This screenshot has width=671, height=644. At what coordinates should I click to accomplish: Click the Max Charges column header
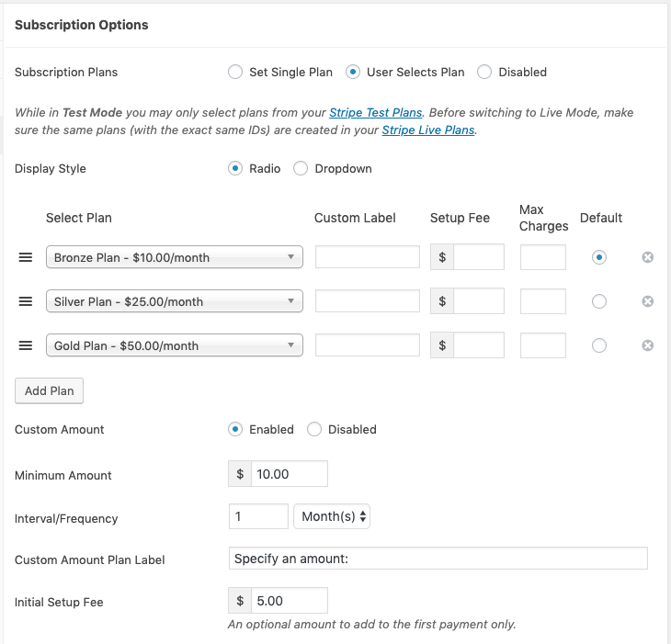543,218
